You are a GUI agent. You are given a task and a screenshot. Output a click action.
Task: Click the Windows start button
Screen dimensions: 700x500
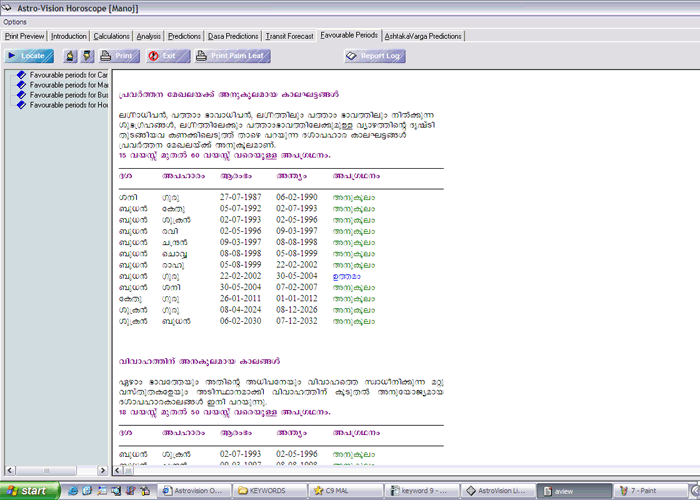pyautogui.click(x=29, y=491)
